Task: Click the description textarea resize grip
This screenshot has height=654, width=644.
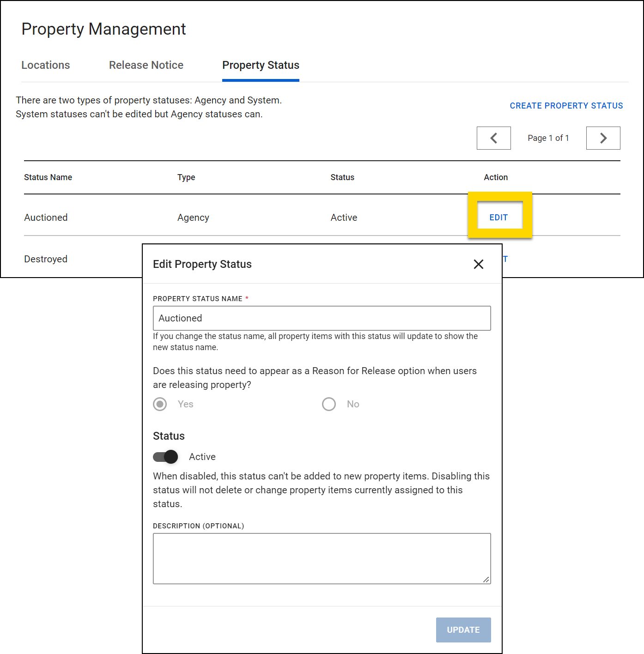Action: tap(486, 580)
